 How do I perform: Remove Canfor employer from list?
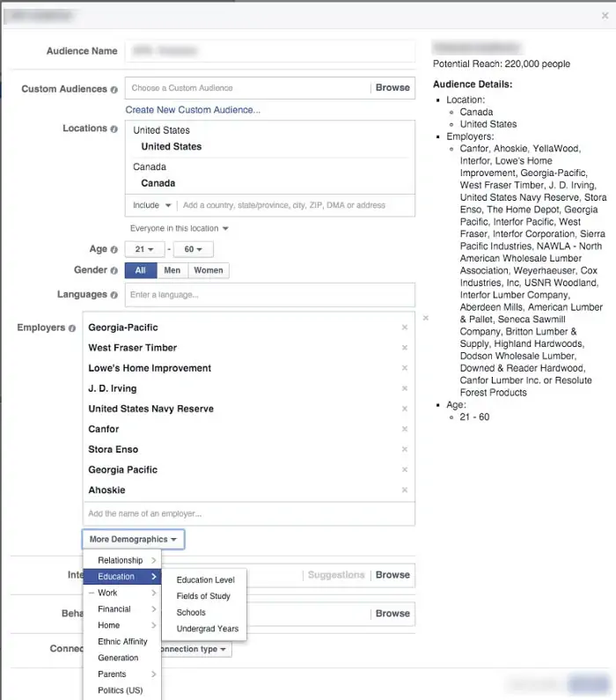(x=405, y=429)
